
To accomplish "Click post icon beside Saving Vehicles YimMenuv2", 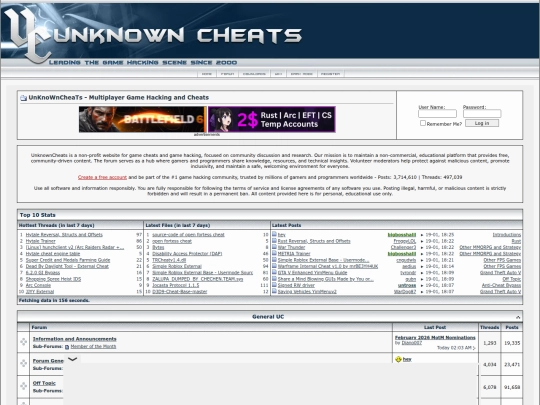I will (x=274, y=291).
